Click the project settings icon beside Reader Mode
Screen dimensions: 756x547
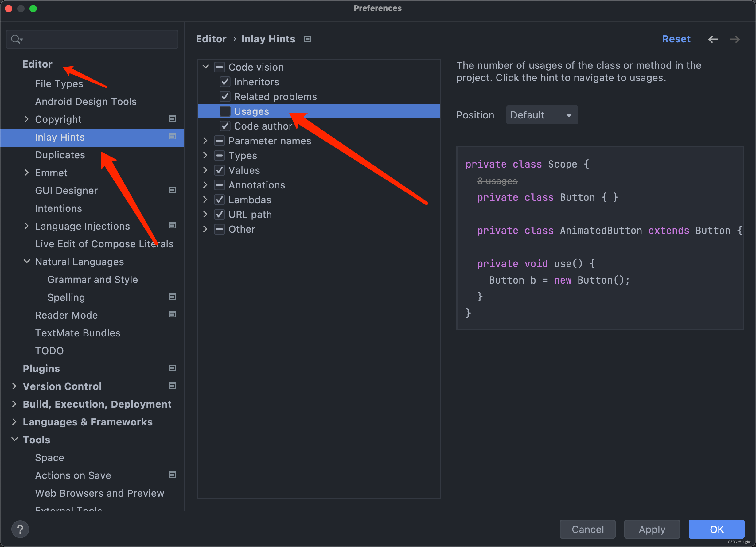point(172,314)
